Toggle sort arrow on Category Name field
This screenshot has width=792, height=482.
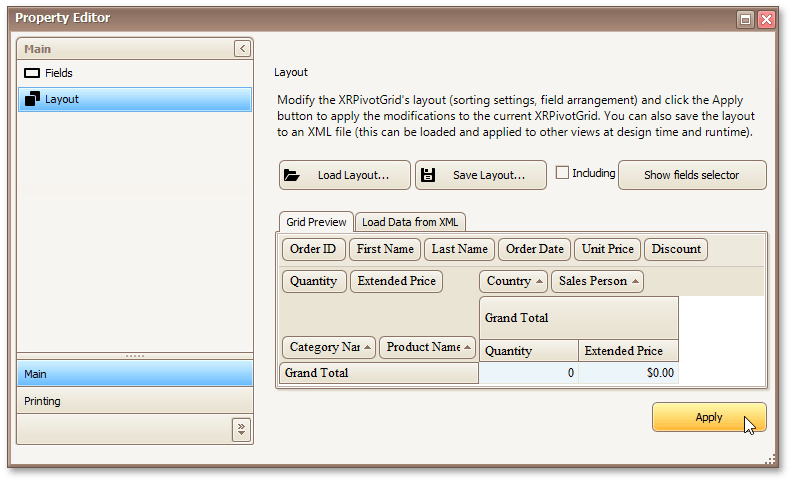(x=367, y=348)
